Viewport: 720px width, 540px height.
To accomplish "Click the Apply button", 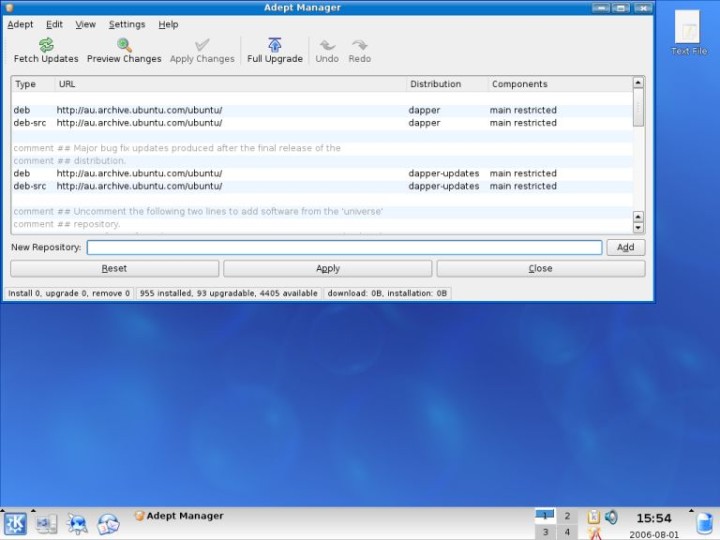I will coord(327,268).
